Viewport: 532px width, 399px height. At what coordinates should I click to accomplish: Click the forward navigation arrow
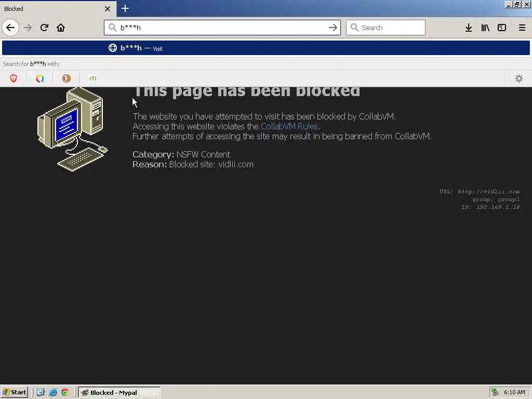click(28, 28)
